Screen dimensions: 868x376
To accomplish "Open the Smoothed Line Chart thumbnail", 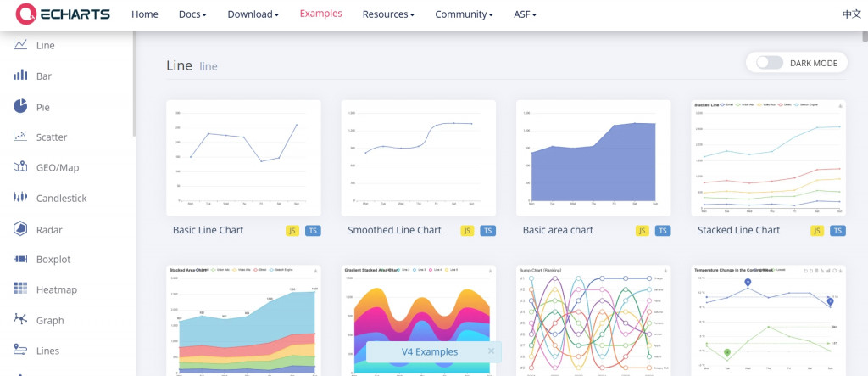I will coord(419,158).
